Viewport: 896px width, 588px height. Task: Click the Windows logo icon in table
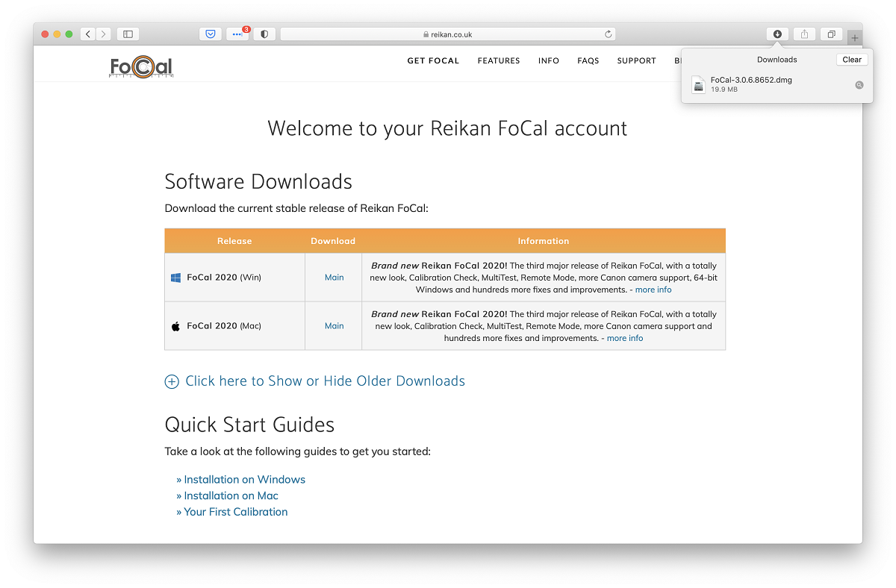[x=176, y=278]
